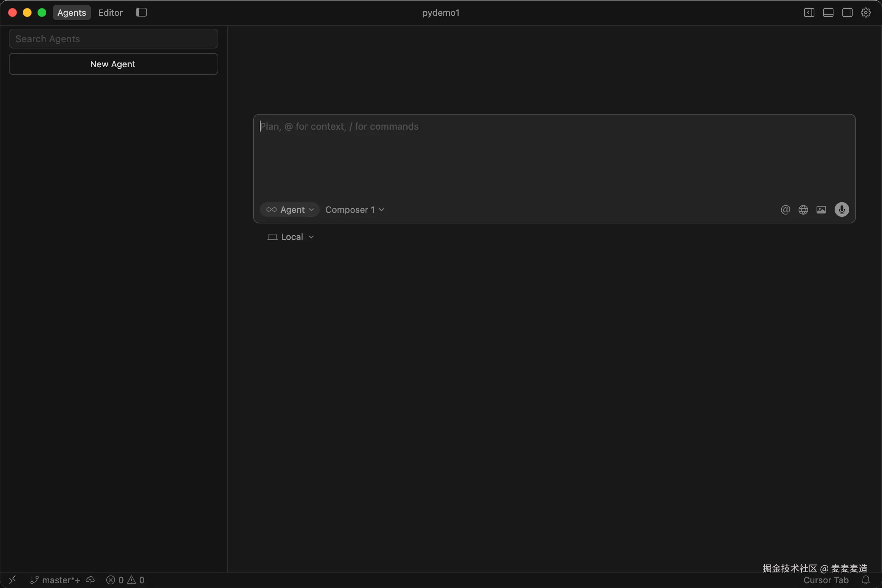Viewport: 882px width, 588px height.
Task: Select the Agents tab
Action: click(x=72, y=12)
